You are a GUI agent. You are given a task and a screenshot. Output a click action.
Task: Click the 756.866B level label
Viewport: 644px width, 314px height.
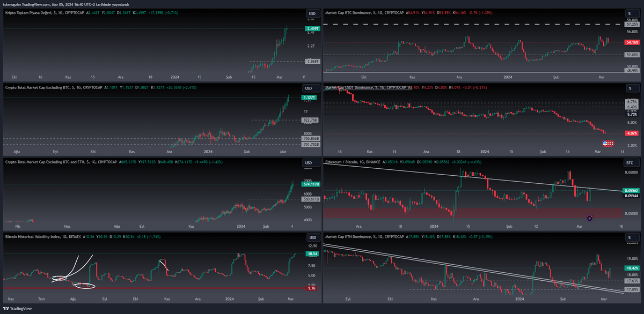pos(310,138)
